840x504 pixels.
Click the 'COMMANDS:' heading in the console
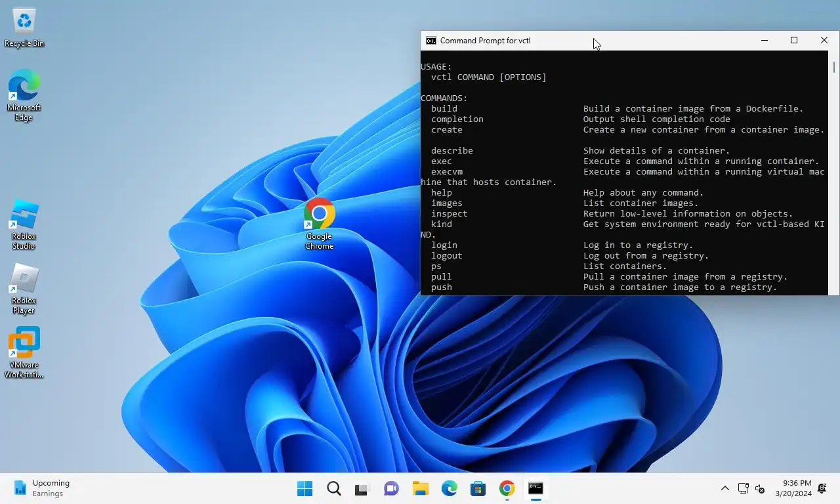tap(444, 98)
